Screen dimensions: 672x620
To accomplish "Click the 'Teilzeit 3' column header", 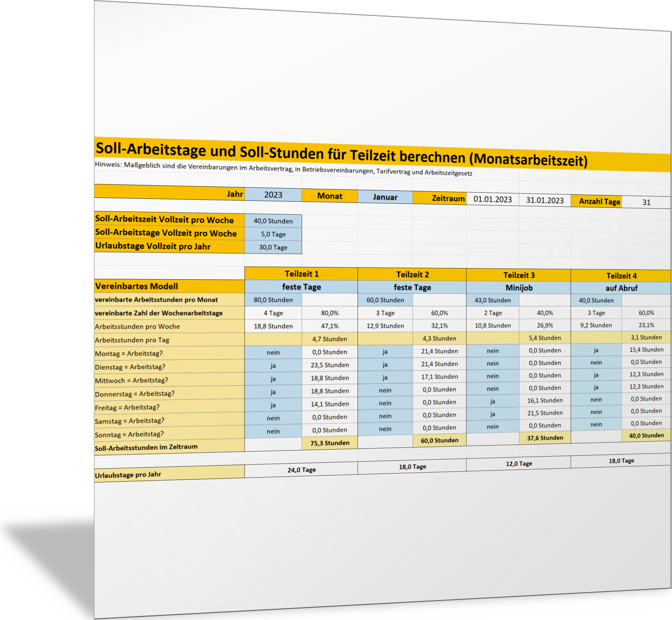I will (x=519, y=275).
